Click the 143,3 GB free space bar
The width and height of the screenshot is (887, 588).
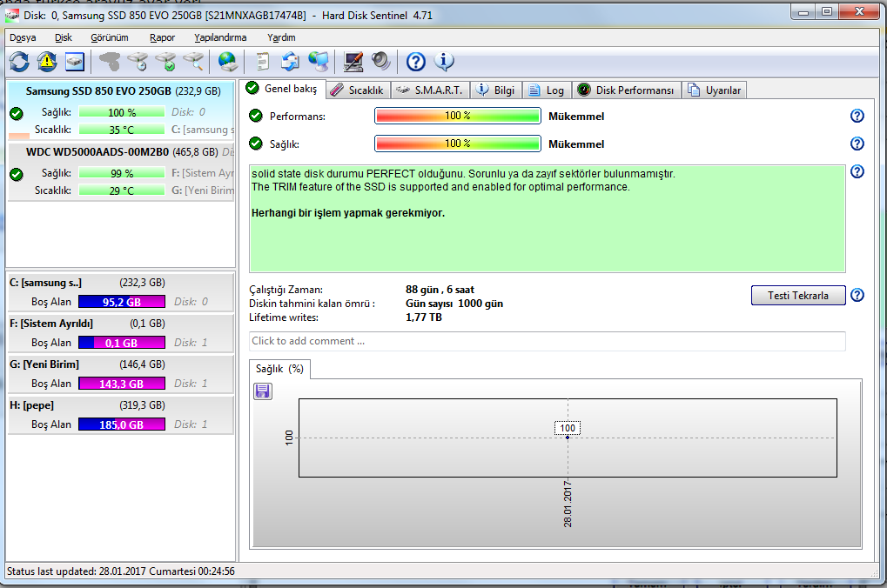point(122,384)
